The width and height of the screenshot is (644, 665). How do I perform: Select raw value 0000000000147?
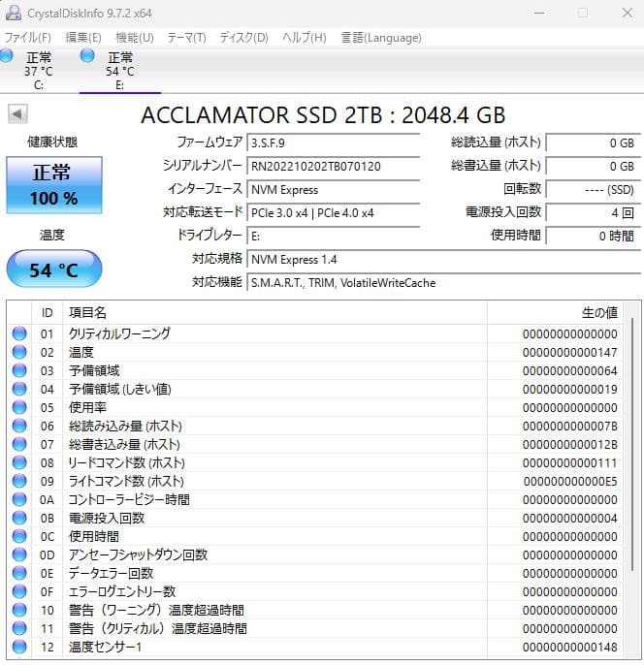point(569,353)
